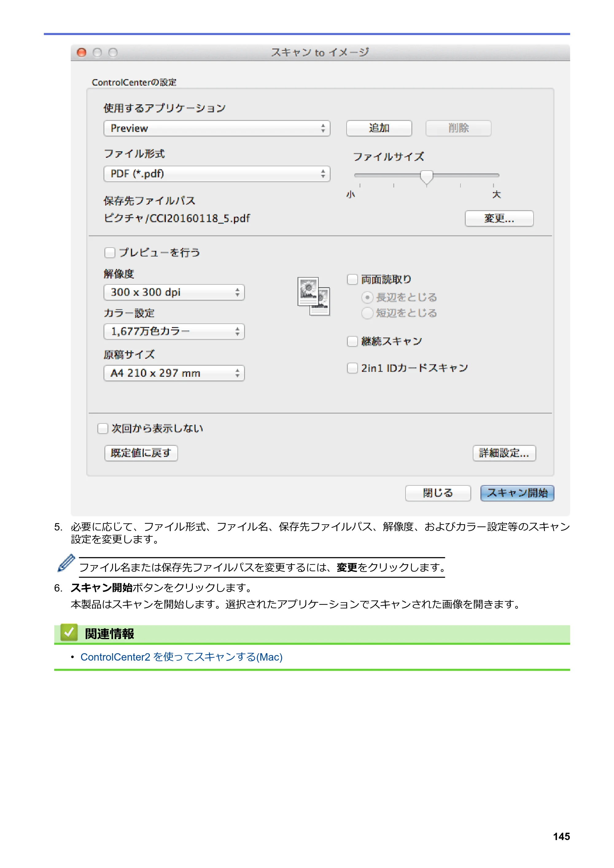Click the 大 end of the file size slider
Image resolution: width=614 pixels, height=868 pixels.
click(496, 194)
